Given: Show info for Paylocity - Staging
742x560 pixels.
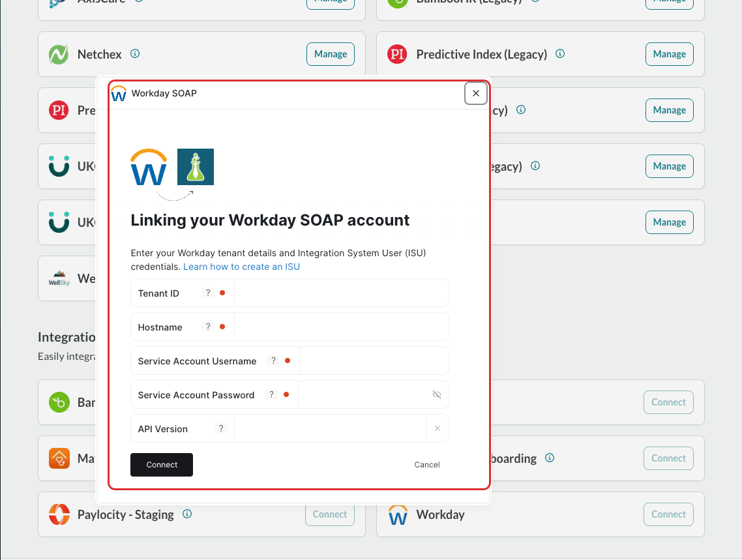Looking at the screenshot, I should pyautogui.click(x=187, y=514).
